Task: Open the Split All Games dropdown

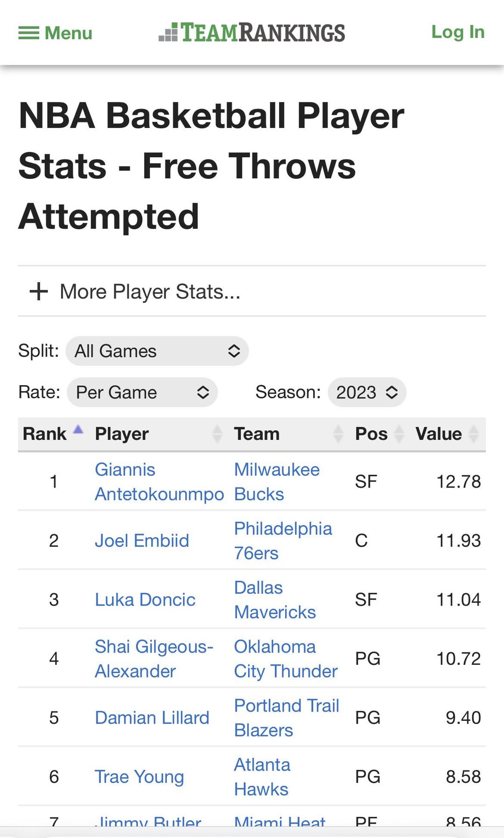Action: click(x=157, y=351)
